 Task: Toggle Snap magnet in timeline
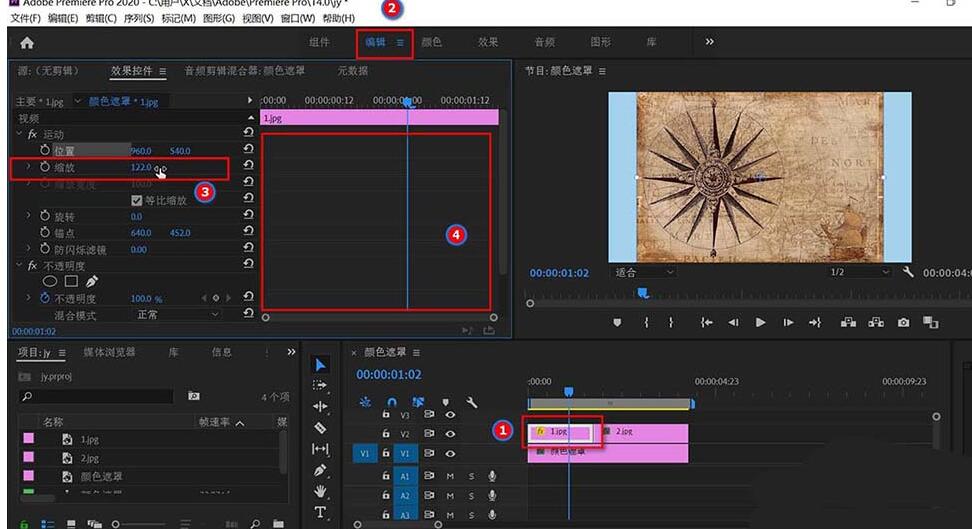(392, 402)
